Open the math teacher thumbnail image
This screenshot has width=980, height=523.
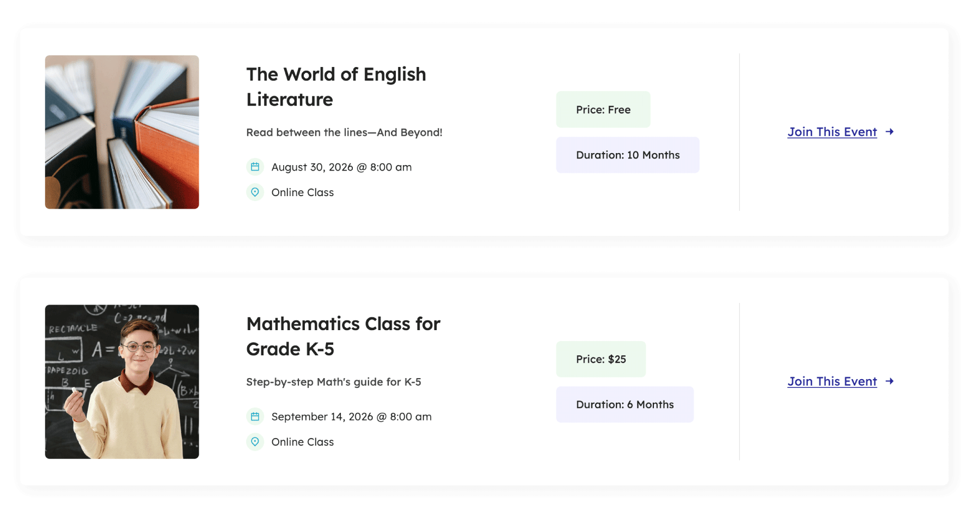coord(122,381)
